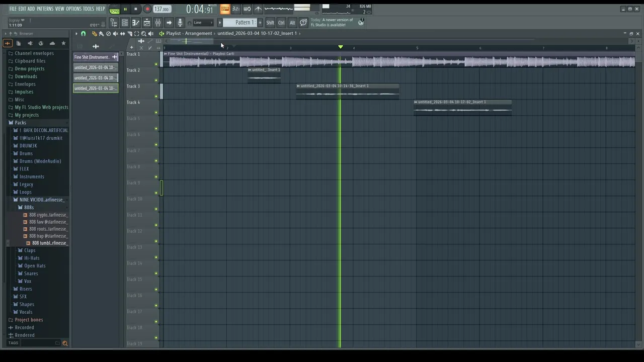The image size is (644, 362).
Task: Open the EDIT menu
Action: coord(22,9)
